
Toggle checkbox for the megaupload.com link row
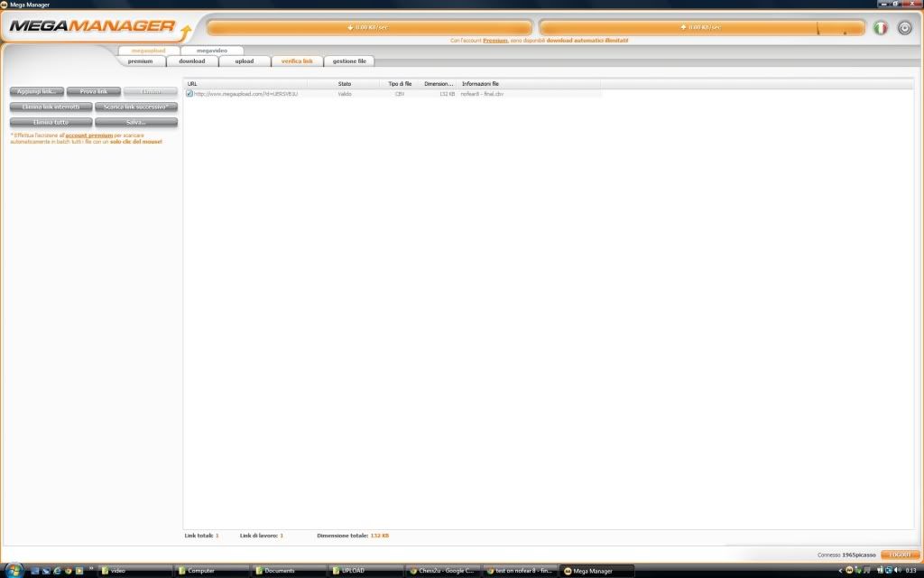[x=189, y=94]
